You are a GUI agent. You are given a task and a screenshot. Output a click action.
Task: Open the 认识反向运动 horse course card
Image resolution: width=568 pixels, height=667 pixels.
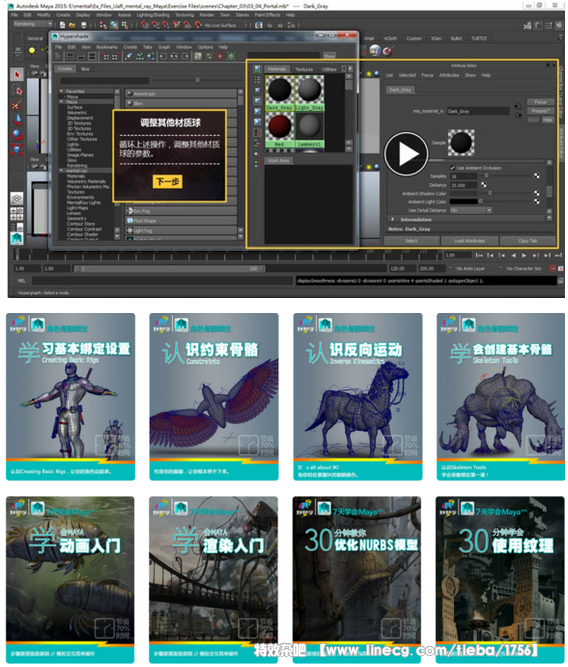[357, 397]
